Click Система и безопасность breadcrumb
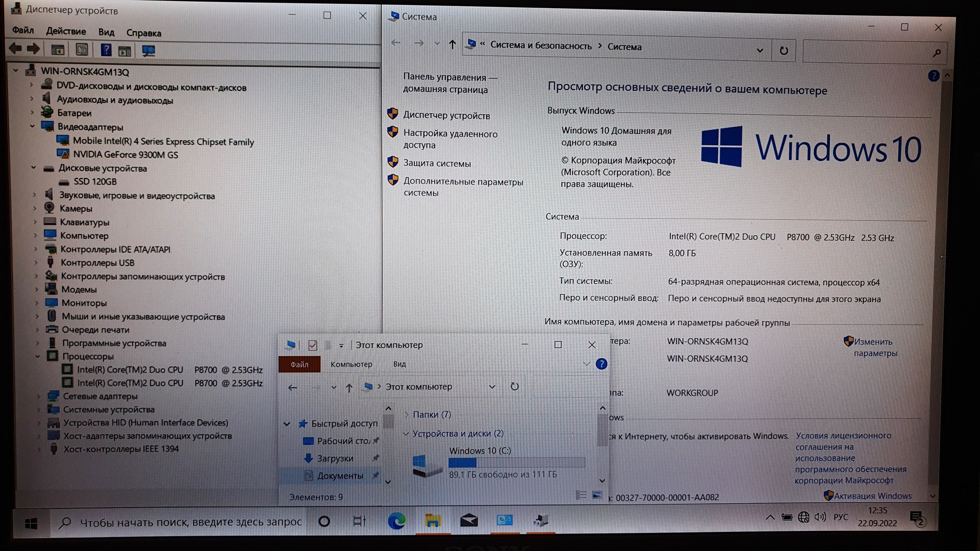 tap(541, 46)
